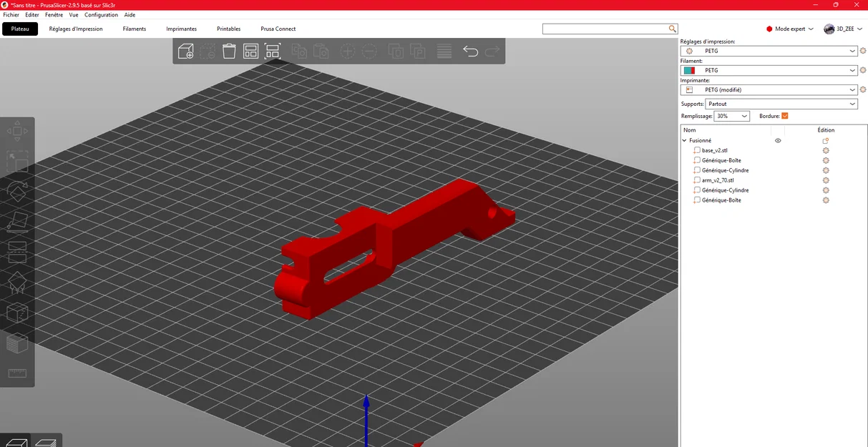
Task: Select base_v2.stl in the object list
Action: tap(715, 150)
